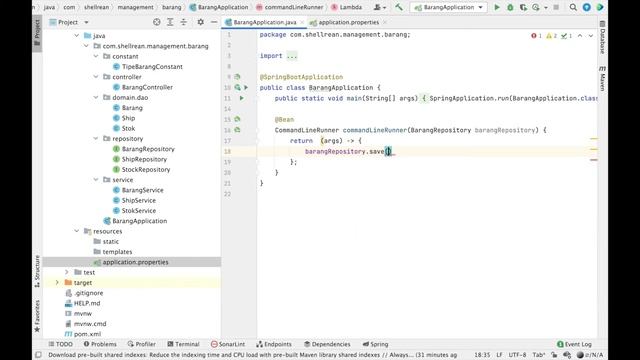This screenshot has height=360, width=640.
Task: Click run gutter icon beside class BarangApplication
Action: (246, 87)
